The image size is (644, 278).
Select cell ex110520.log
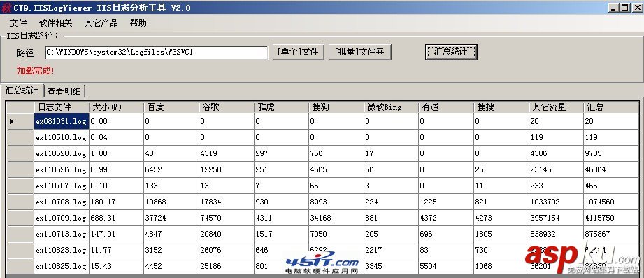tap(62, 153)
